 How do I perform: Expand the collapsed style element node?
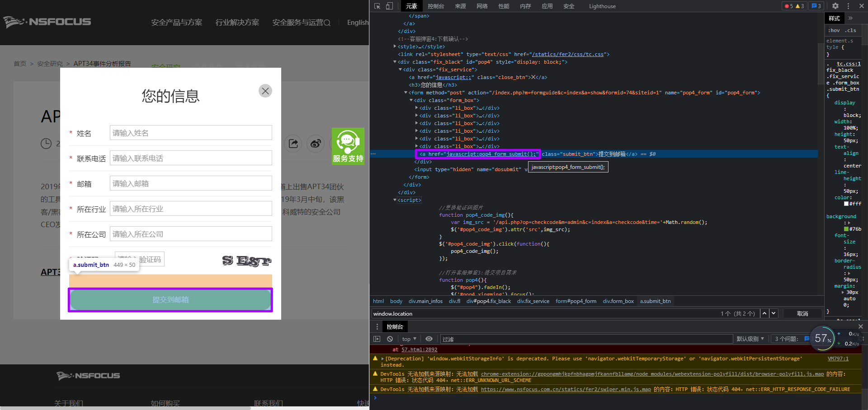tap(395, 47)
